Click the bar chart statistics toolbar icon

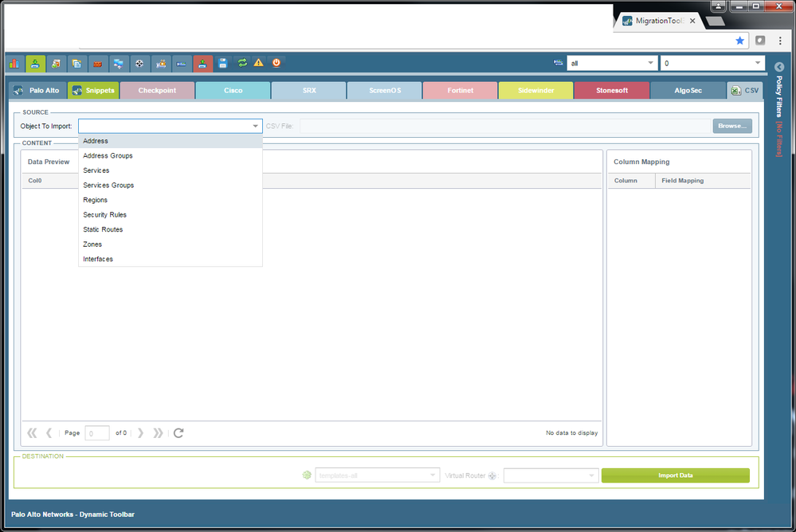pyautogui.click(x=14, y=63)
